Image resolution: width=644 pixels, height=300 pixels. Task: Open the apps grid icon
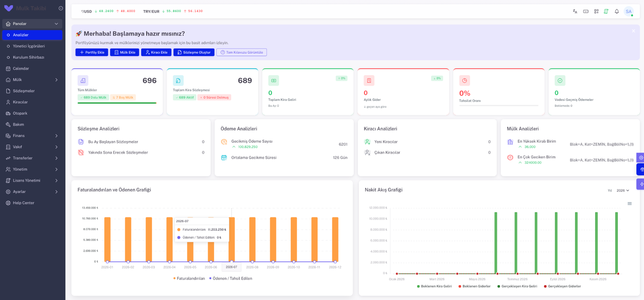point(596,11)
